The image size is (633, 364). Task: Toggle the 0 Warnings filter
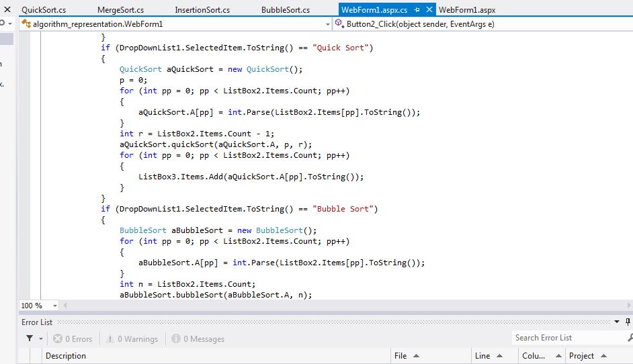132,338
